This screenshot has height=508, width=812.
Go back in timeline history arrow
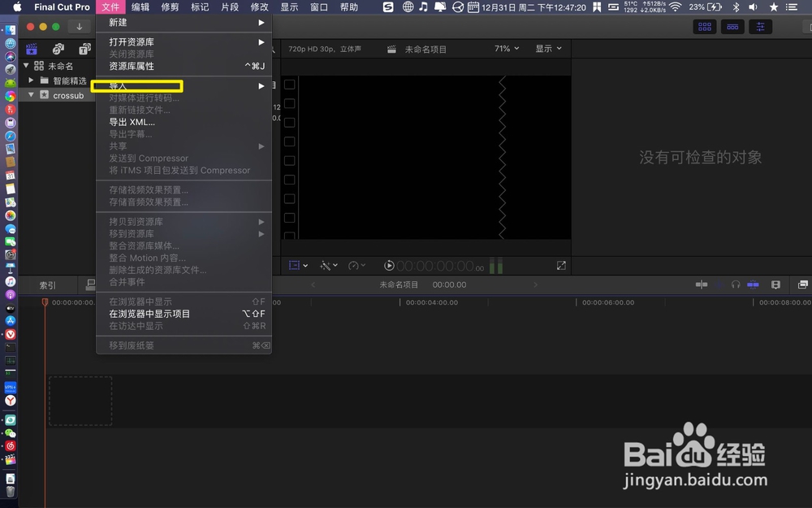coord(313,284)
